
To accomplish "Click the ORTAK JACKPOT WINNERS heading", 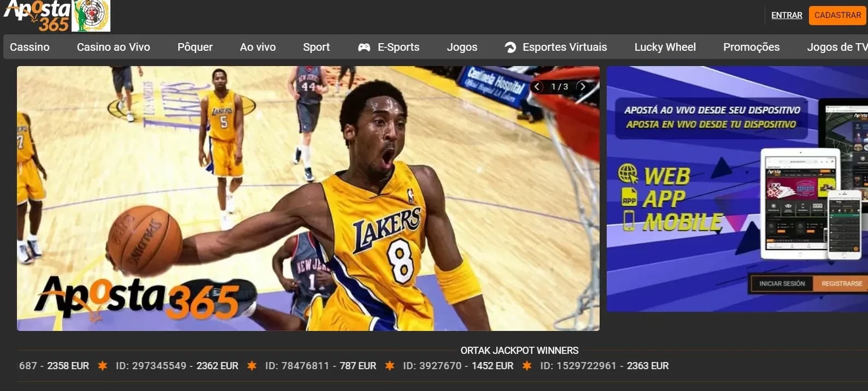I will (x=519, y=351).
